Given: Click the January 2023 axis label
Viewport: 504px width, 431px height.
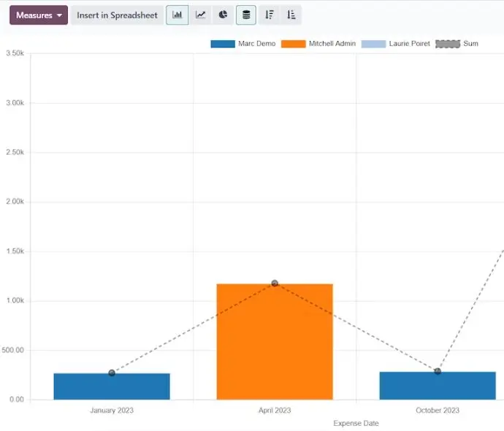Looking at the screenshot, I should click(x=112, y=411).
